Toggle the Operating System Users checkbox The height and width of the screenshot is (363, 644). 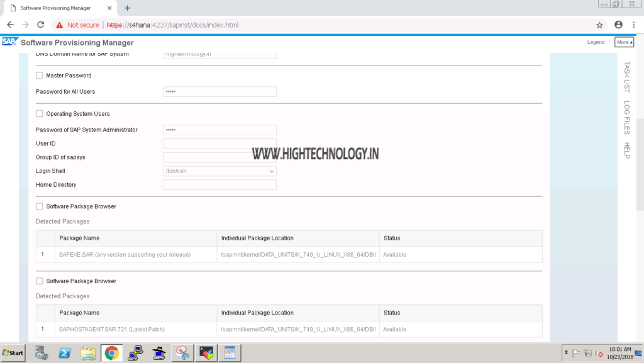pyautogui.click(x=40, y=114)
